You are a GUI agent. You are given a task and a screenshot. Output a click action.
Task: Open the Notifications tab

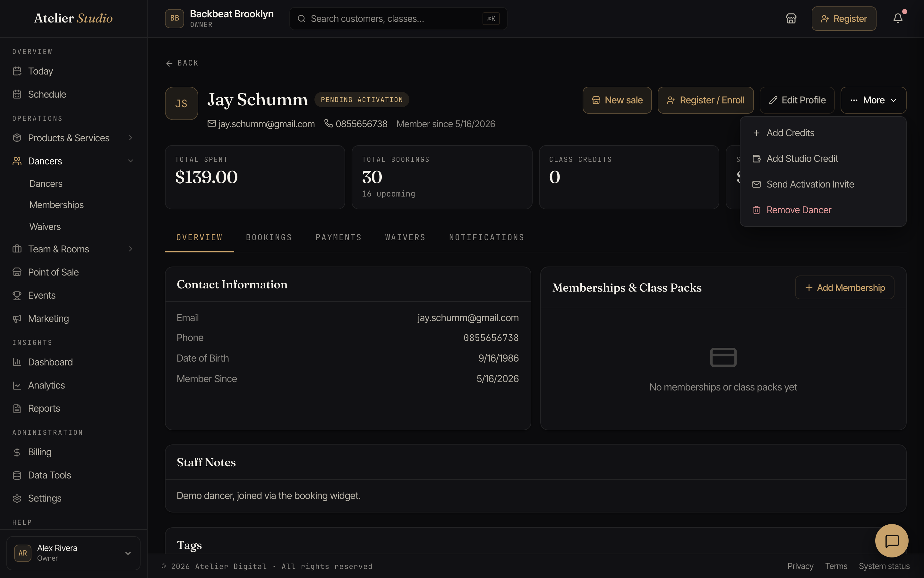point(486,237)
